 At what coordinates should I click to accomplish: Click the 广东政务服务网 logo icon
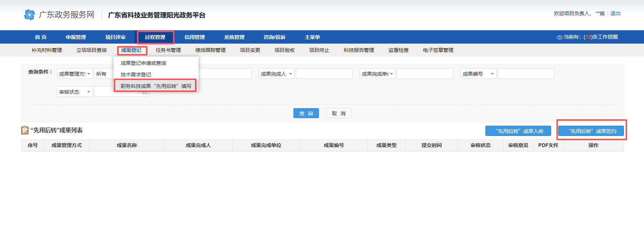click(29, 15)
